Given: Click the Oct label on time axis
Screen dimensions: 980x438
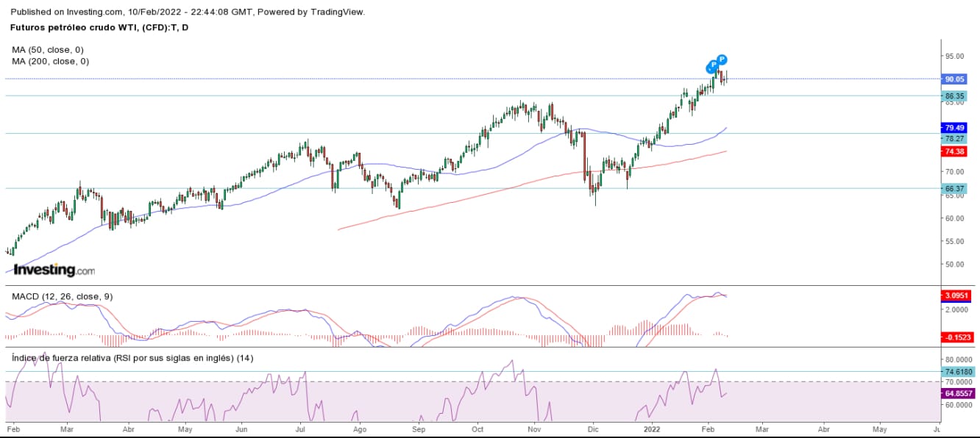Looking at the screenshot, I should [477, 428].
